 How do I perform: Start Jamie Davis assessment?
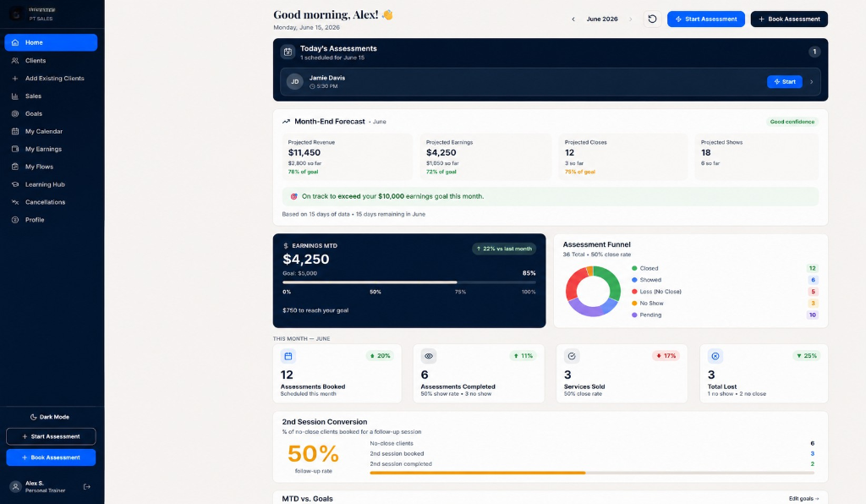784,82
